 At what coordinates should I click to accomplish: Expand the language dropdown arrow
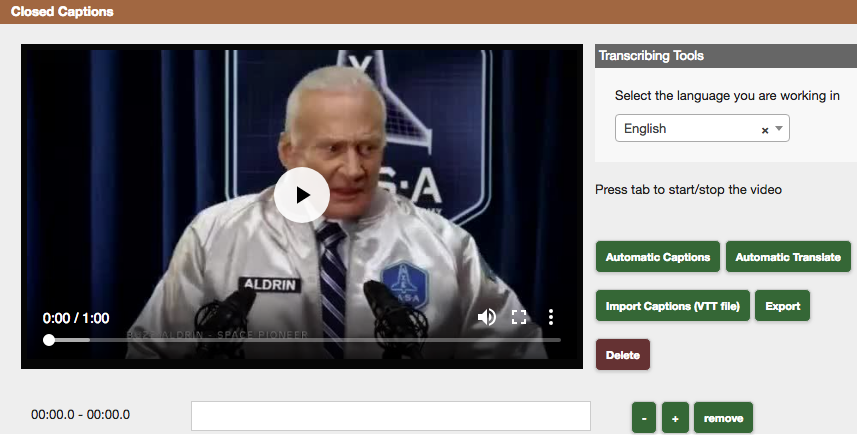pos(779,128)
